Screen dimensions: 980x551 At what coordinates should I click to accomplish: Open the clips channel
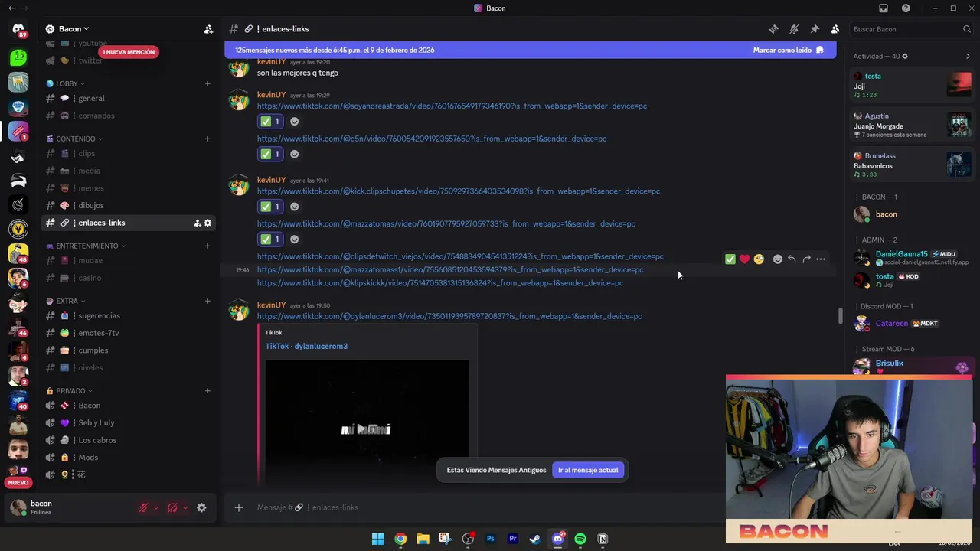129,153
